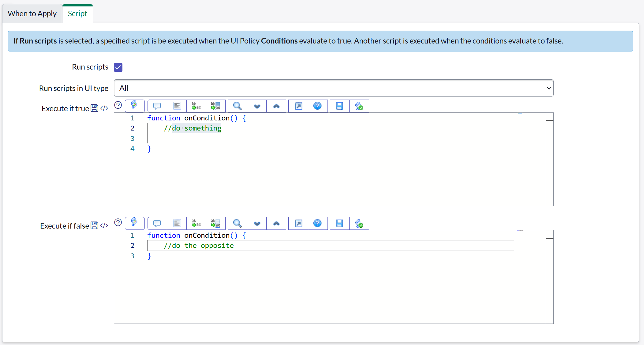Select the Script tab
The width and height of the screenshot is (644, 345).
[x=77, y=14]
